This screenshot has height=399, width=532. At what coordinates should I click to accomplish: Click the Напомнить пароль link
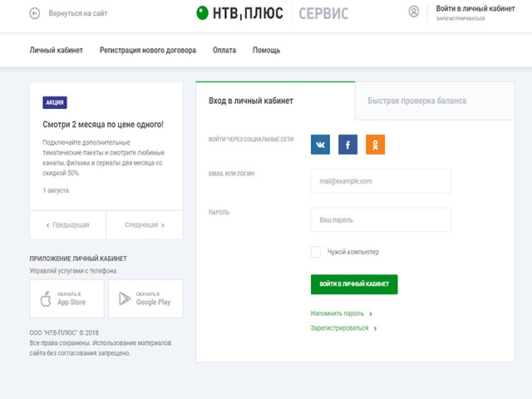[x=337, y=313]
